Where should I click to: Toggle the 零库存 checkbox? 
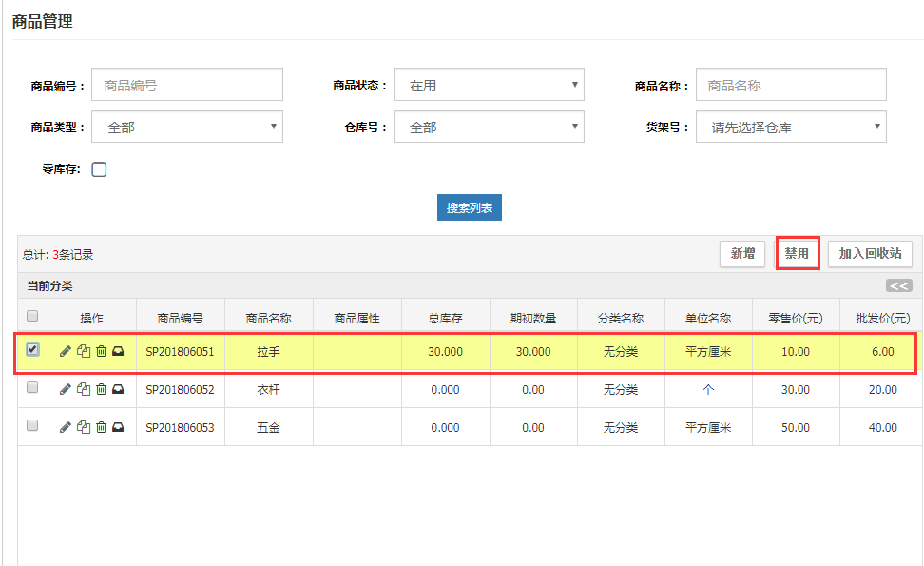pos(99,169)
